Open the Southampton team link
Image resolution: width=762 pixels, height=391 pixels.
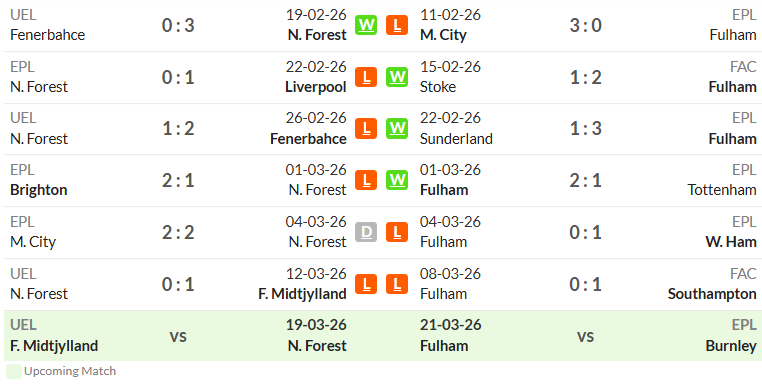tap(712, 294)
